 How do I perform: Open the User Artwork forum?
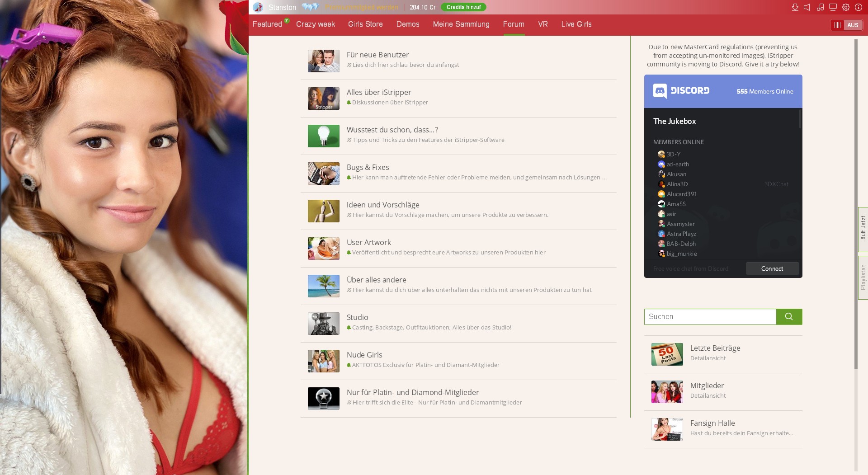coord(458,249)
